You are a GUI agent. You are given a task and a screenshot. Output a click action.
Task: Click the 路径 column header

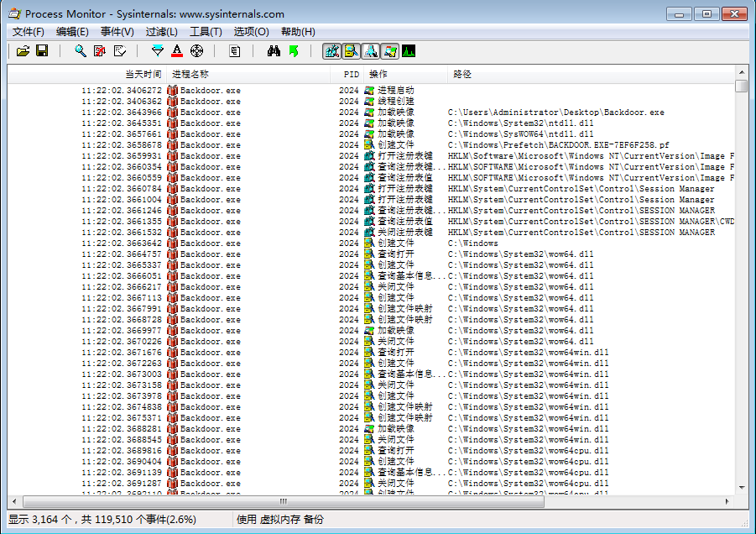coord(591,74)
